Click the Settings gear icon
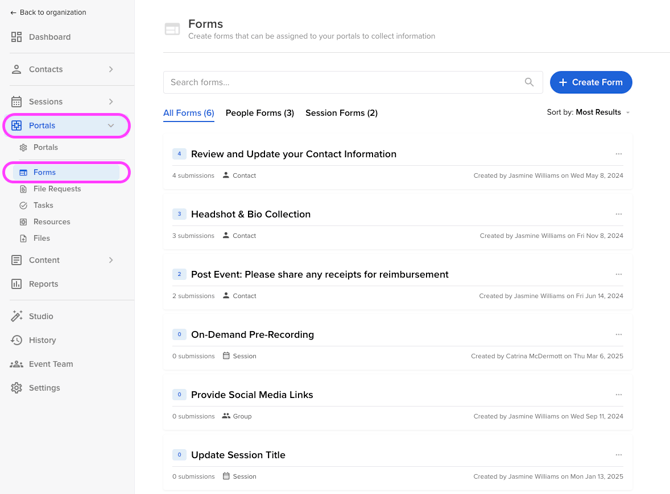The width and height of the screenshot is (670, 494). click(17, 388)
